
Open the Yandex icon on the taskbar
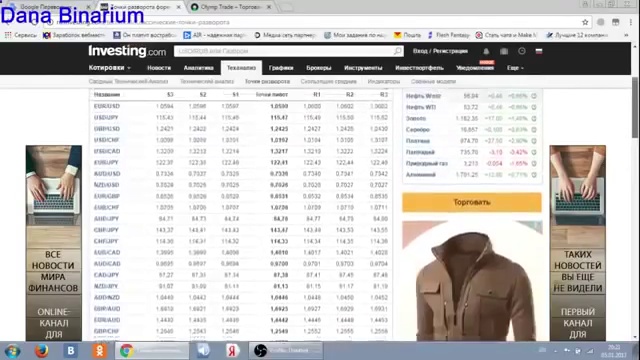tap(232, 351)
